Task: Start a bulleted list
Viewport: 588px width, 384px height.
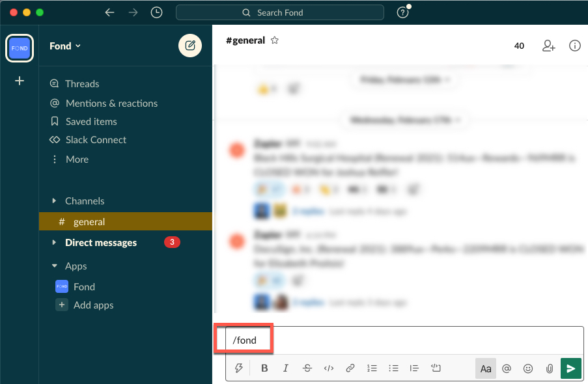Action: [x=393, y=368]
